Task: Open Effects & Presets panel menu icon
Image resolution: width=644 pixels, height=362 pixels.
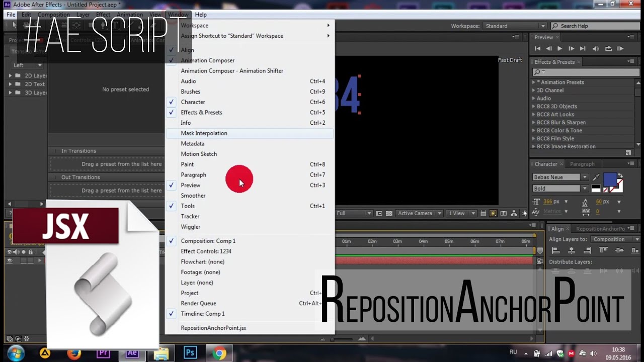Action: point(631,62)
